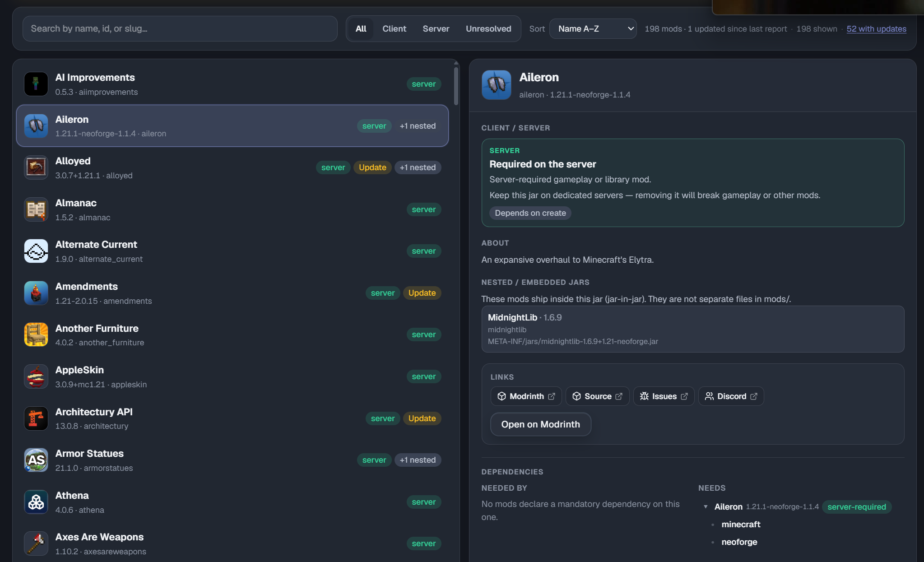Filter list to Unresolved mods
924x562 pixels.
point(488,29)
